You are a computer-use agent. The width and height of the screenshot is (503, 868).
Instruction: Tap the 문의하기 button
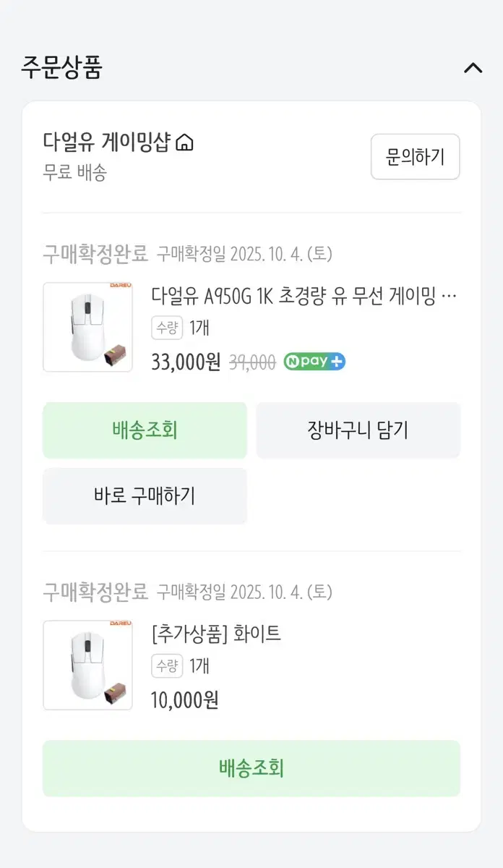(x=415, y=156)
